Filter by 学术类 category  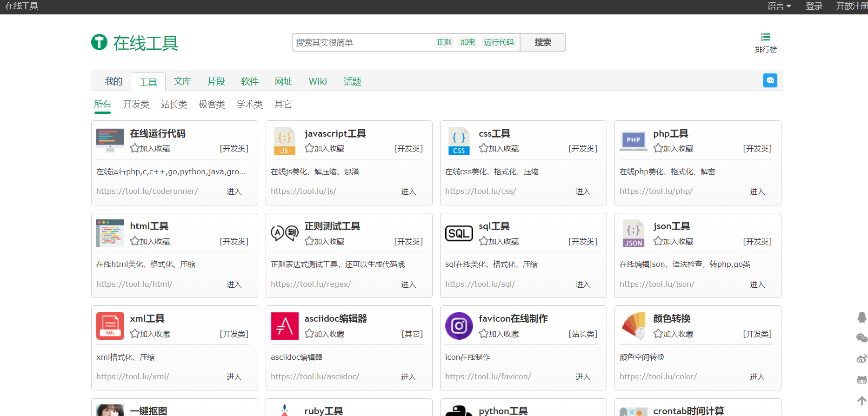click(x=249, y=104)
